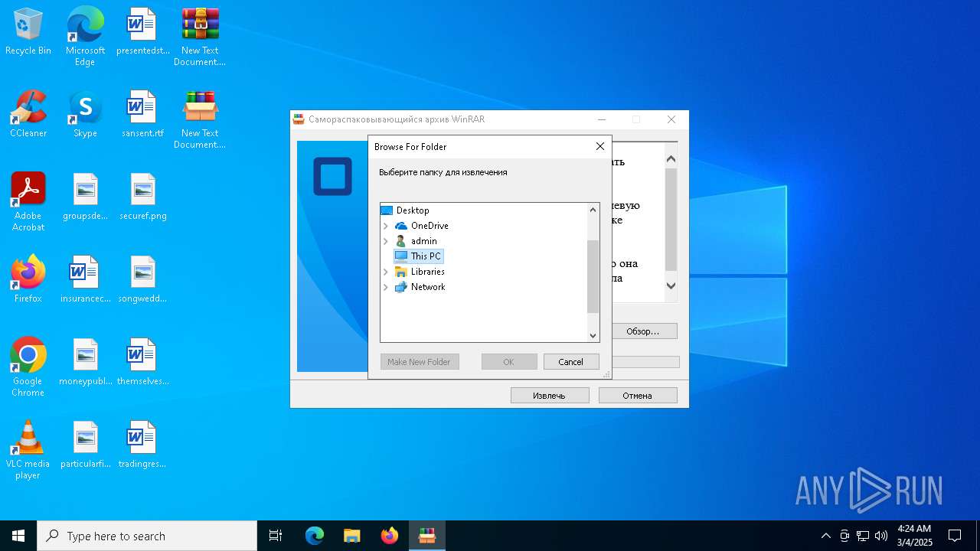Click the taskbar clock showing 4:24 AM
Viewport: 980px width, 551px height.
[914, 536]
